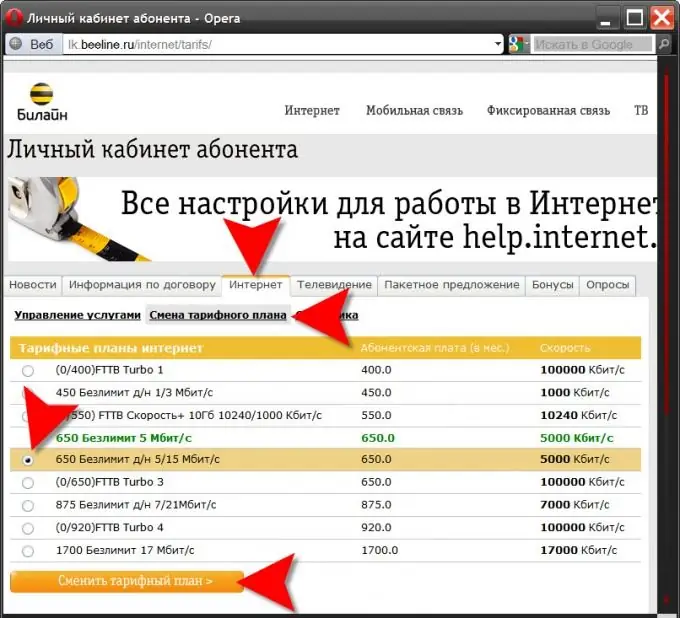
Task: Select the (0/920)FTTB Turbo 4 radio button
Action: click(x=28, y=528)
